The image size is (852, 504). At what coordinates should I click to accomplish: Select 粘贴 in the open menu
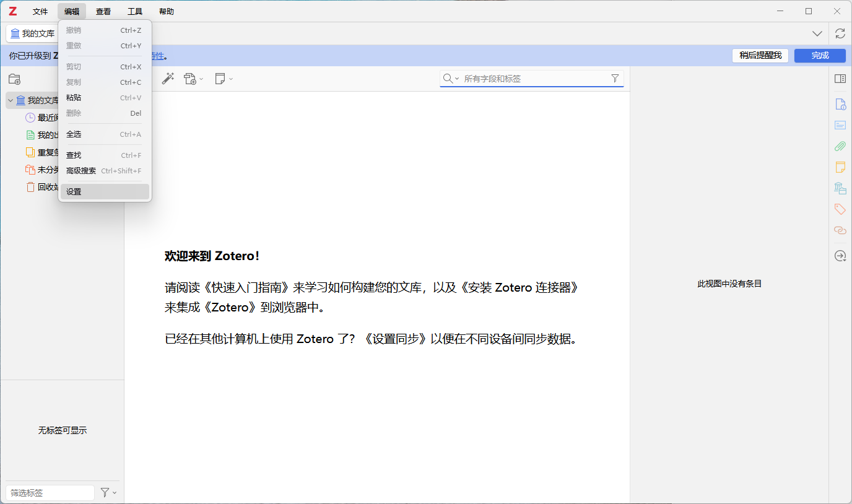pos(105,98)
